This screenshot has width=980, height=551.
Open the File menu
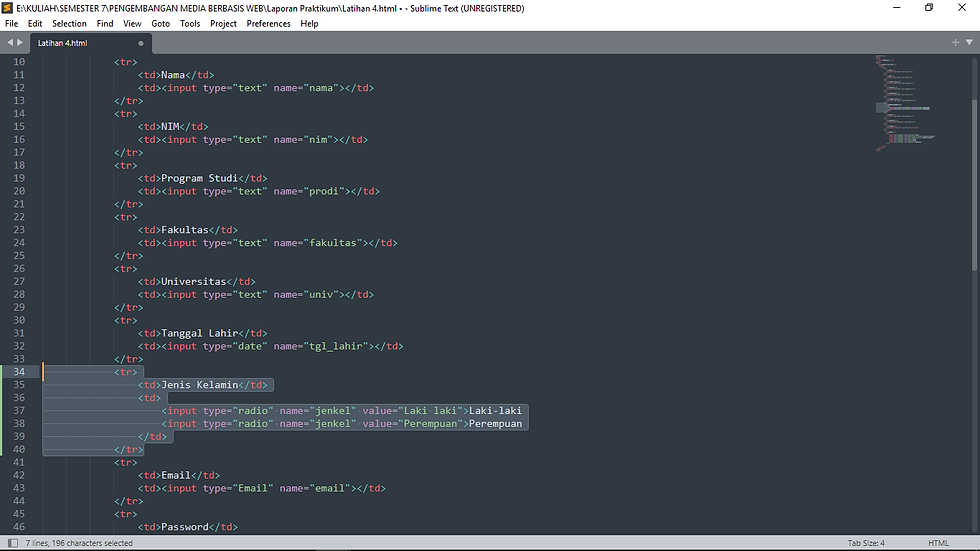pyautogui.click(x=11, y=24)
